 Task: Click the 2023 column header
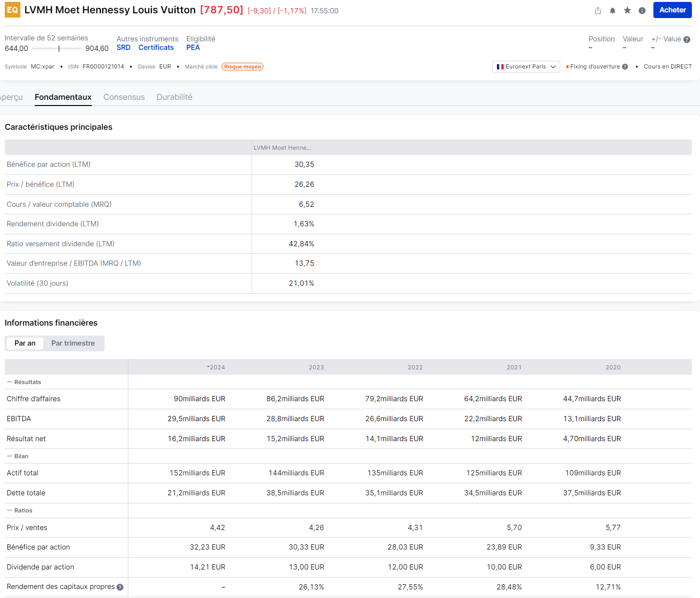(316, 367)
